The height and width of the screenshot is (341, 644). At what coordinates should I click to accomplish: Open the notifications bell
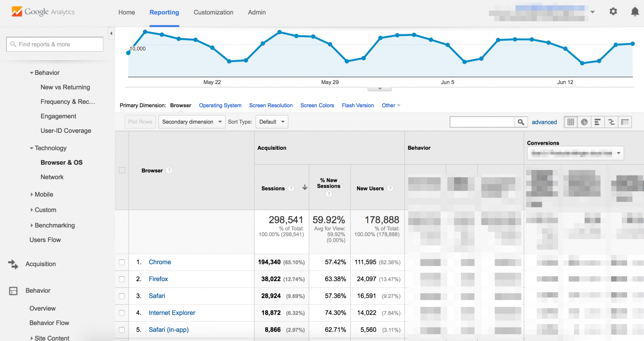[x=635, y=12]
